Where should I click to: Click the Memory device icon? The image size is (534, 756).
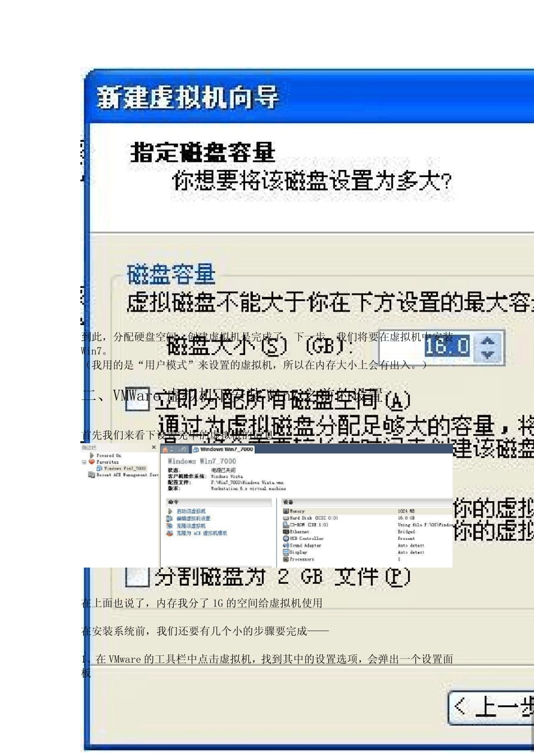pyautogui.click(x=286, y=511)
